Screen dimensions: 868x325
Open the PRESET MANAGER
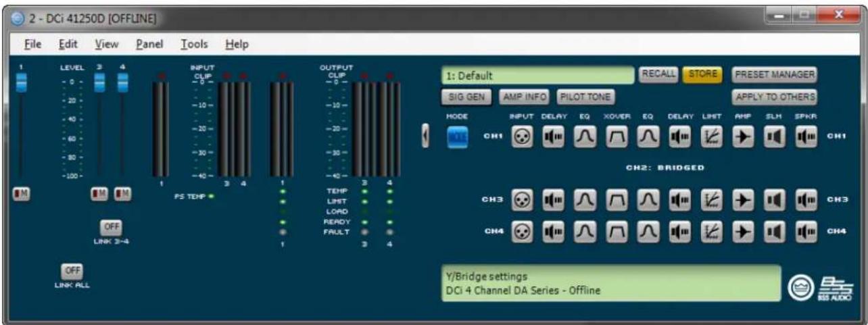774,74
